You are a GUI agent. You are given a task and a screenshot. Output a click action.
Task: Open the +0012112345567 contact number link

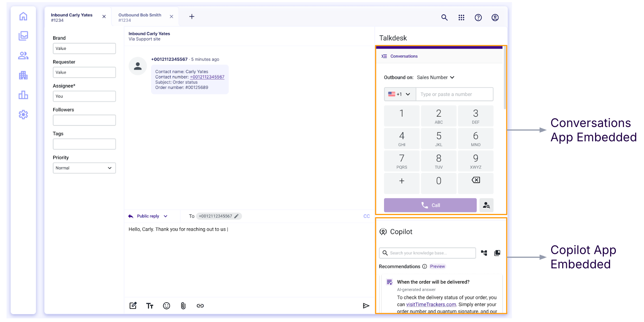[x=207, y=77]
